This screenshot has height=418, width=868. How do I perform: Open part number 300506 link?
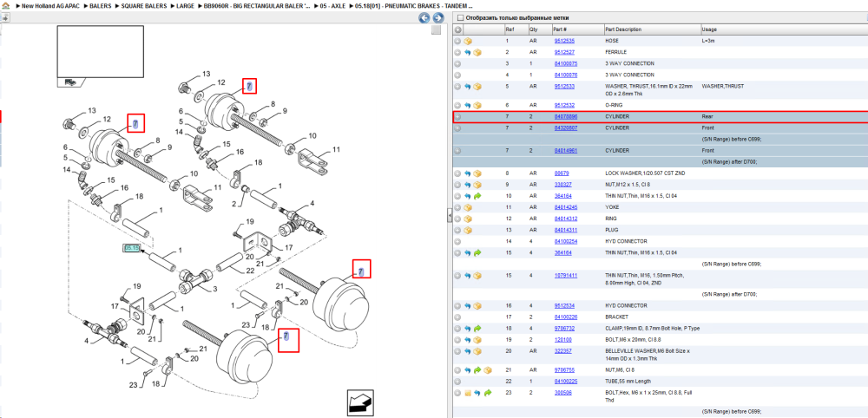pos(563,393)
